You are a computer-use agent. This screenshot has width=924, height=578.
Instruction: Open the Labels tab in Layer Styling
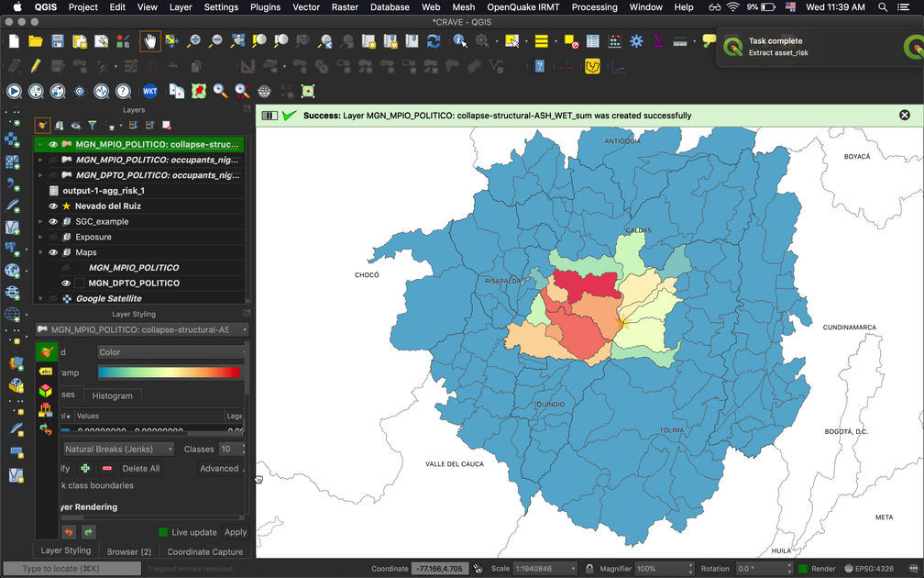(x=45, y=371)
